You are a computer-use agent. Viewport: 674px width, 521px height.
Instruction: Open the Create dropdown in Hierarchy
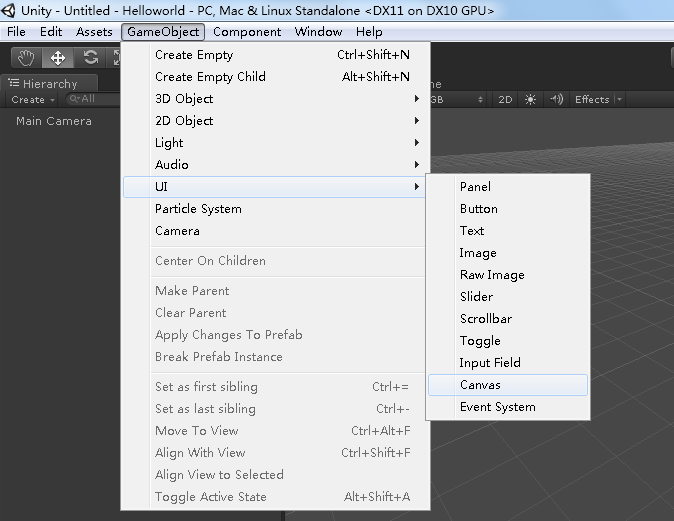click(33, 100)
